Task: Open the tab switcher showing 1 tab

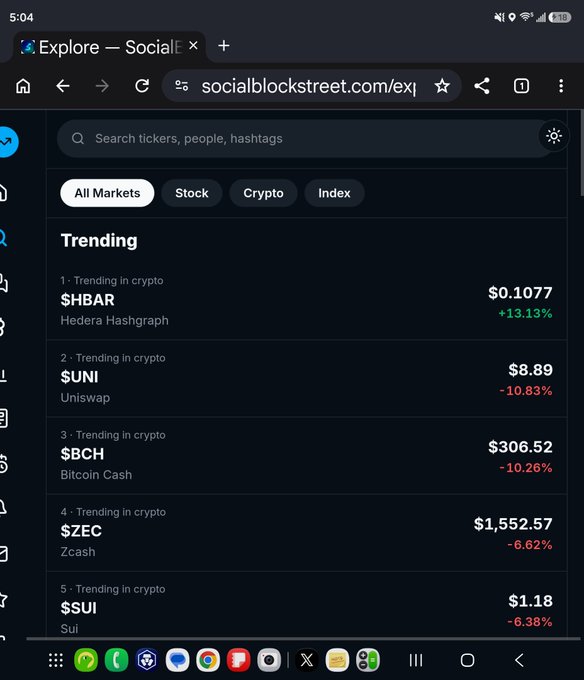Action: [x=521, y=86]
